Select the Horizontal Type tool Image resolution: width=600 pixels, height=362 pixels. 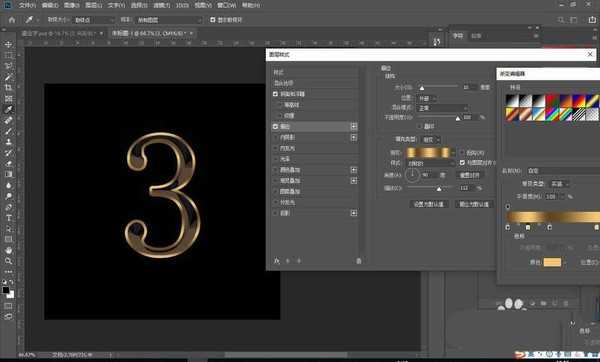8,218
